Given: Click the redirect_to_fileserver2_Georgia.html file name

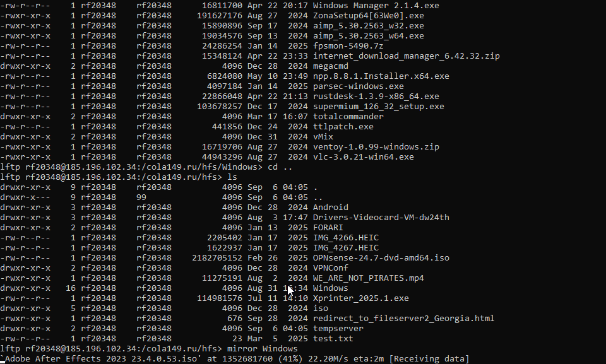Looking at the screenshot, I should 403,319.
